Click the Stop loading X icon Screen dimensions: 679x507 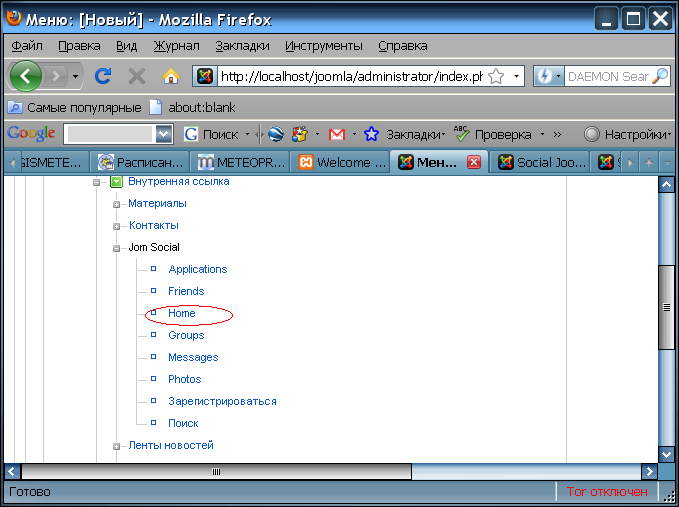coord(137,77)
